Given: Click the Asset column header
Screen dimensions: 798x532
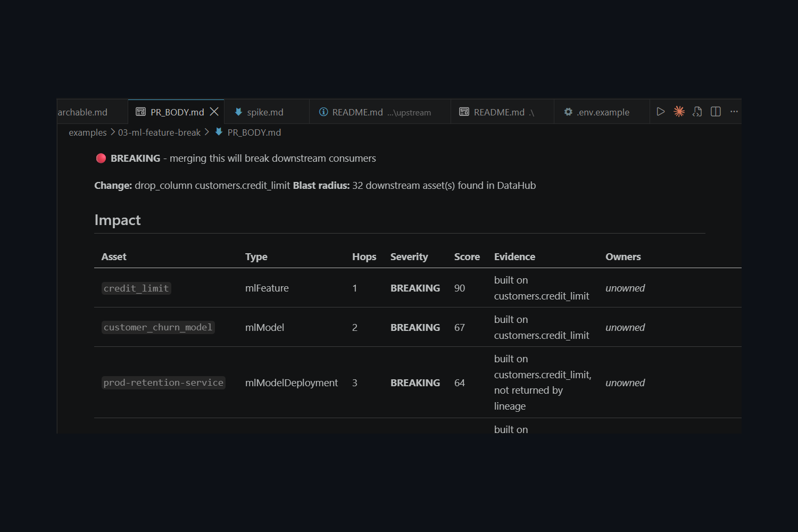Looking at the screenshot, I should (114, 257).
